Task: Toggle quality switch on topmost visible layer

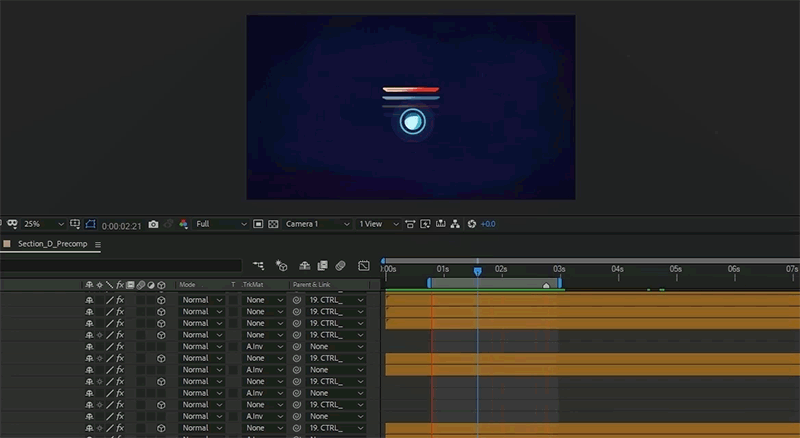Action: [x=110, y=300]
